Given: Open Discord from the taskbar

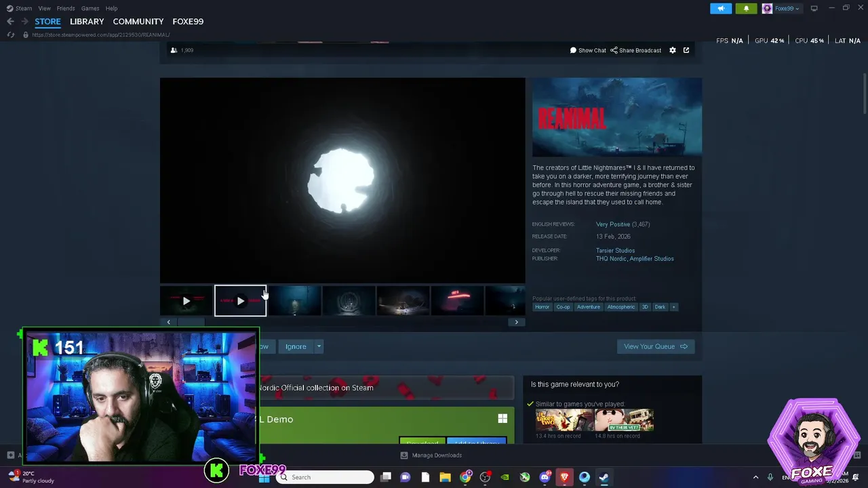Looking at the screenshot, I should click(x=545, y=477).
